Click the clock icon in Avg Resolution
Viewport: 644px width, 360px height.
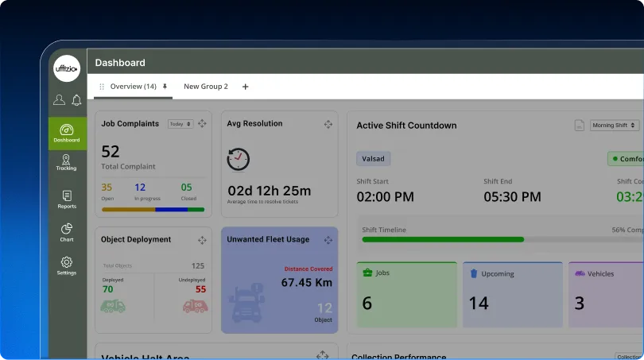click(x=239, y=159)
